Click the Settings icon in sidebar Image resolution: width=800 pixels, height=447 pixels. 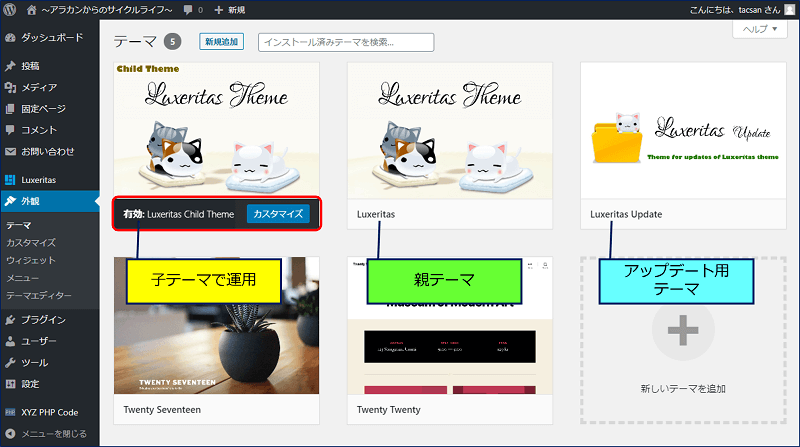click(10, 384)
